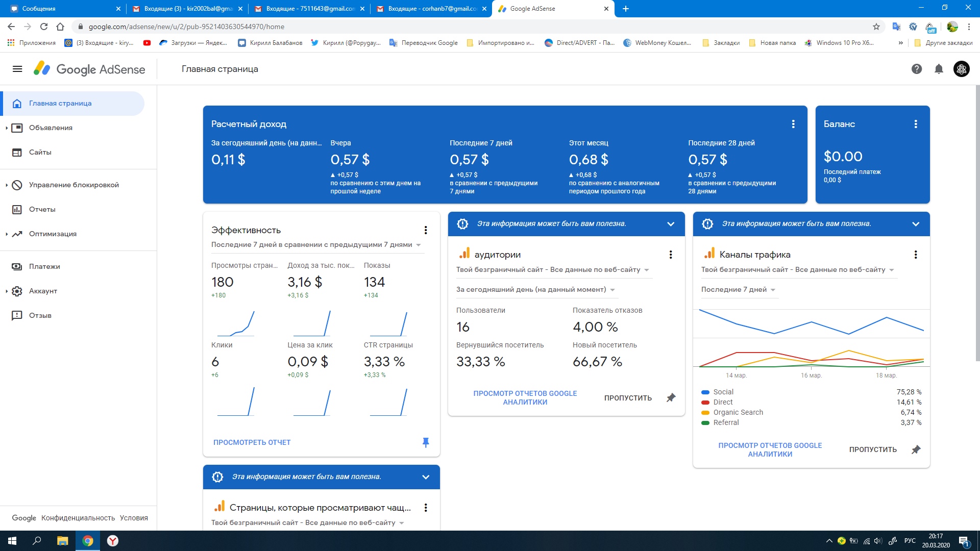The image size is (980, 551).
Task: Open the hamburger main menu
Action: [17, 69]
